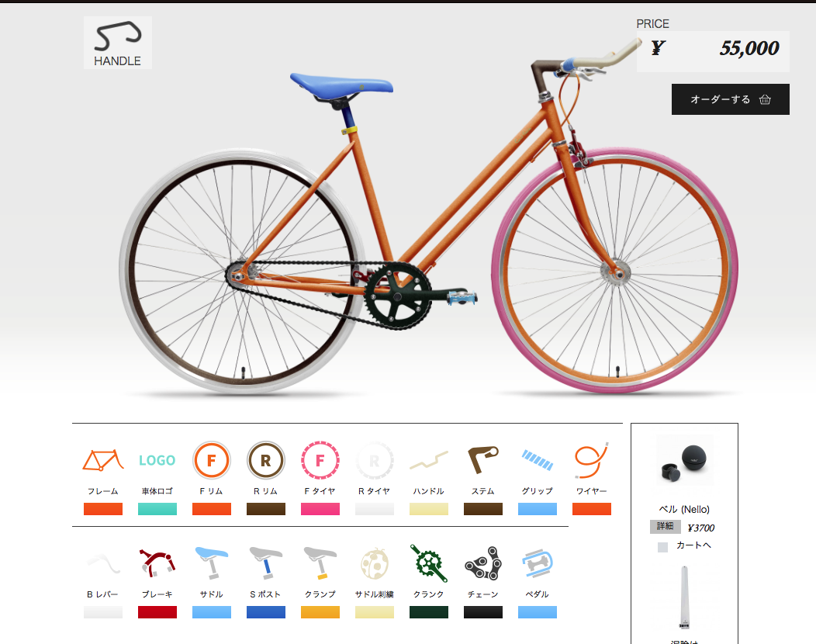The width and height of the screenshot is (816, 644).
Task: Click the Nello bell product thumbnail
Action: [x=684, y=461]
